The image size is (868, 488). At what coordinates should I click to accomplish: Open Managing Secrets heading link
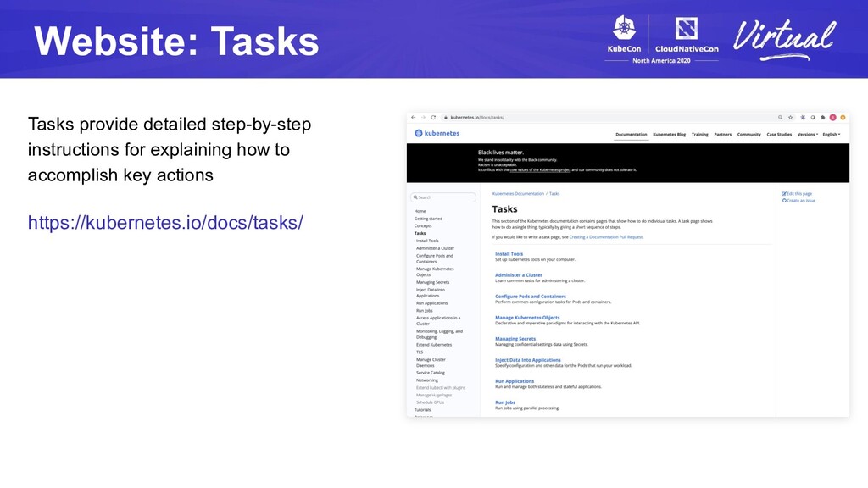[x=515, y=339]
